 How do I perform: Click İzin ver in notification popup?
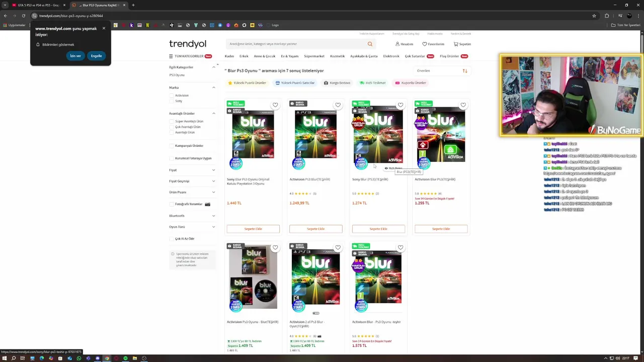[75, 56]
